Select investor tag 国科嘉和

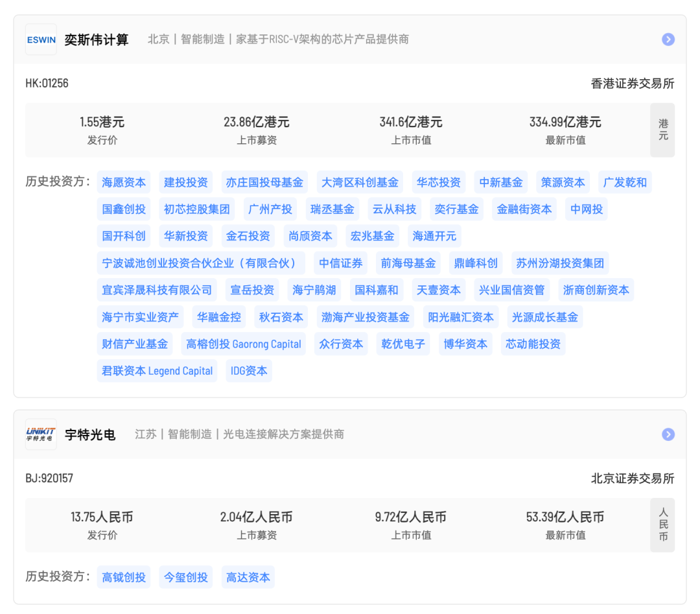pyautogui.click(x=377, y=290)
